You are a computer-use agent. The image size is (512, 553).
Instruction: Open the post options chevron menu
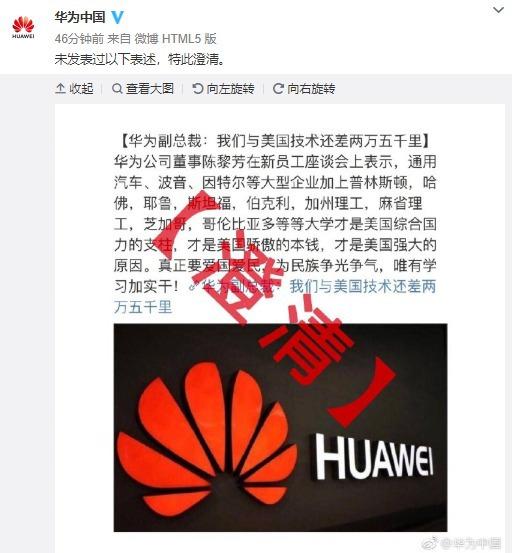coord(498,10)
